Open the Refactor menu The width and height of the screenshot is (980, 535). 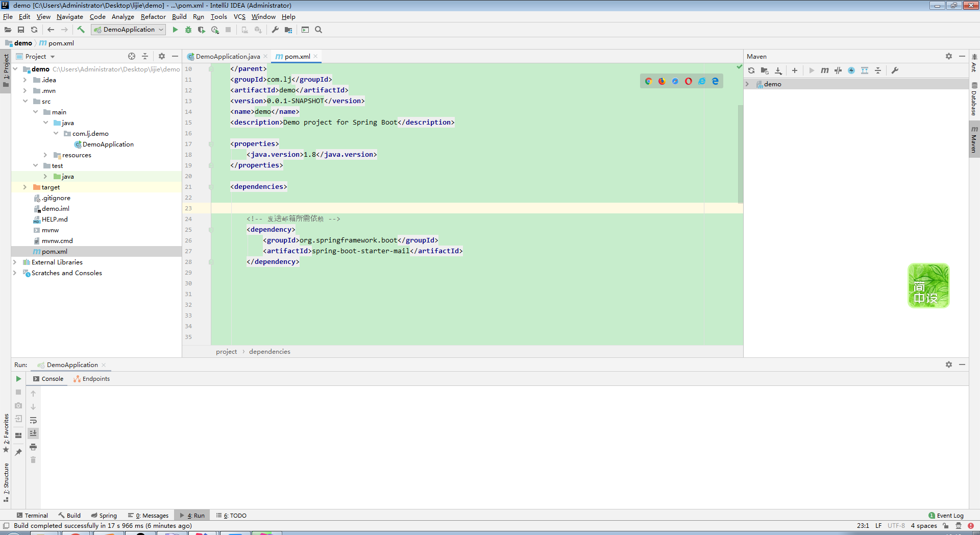pos(153,16)
